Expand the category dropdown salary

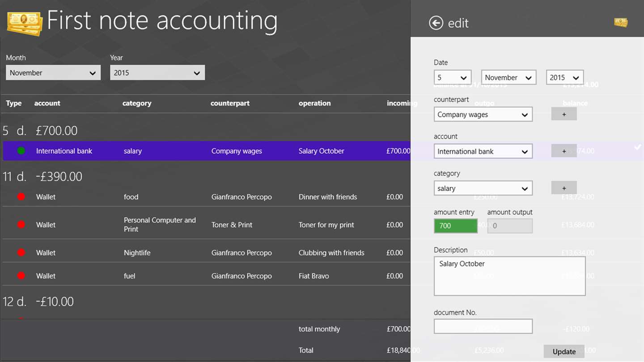(x=483, y=189)
